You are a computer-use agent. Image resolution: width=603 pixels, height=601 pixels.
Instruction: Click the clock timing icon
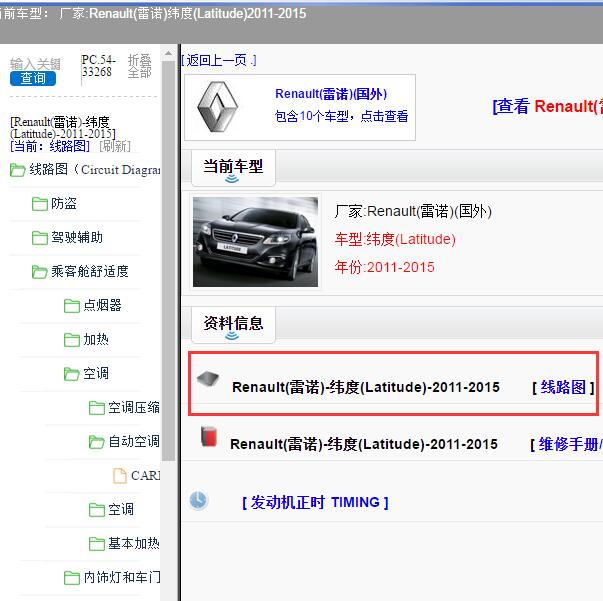click(198, 500)
